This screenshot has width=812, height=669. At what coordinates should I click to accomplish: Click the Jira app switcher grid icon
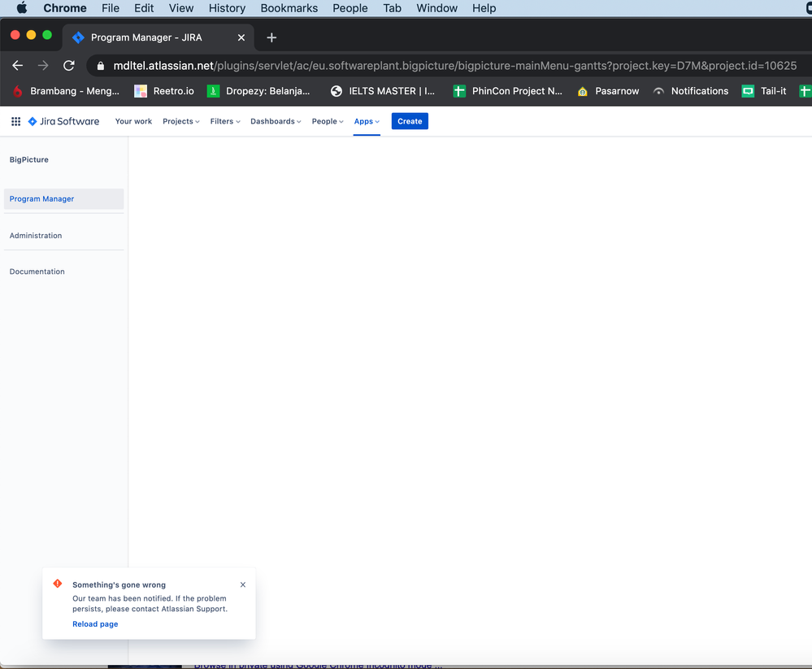click(x=15, y=121)
